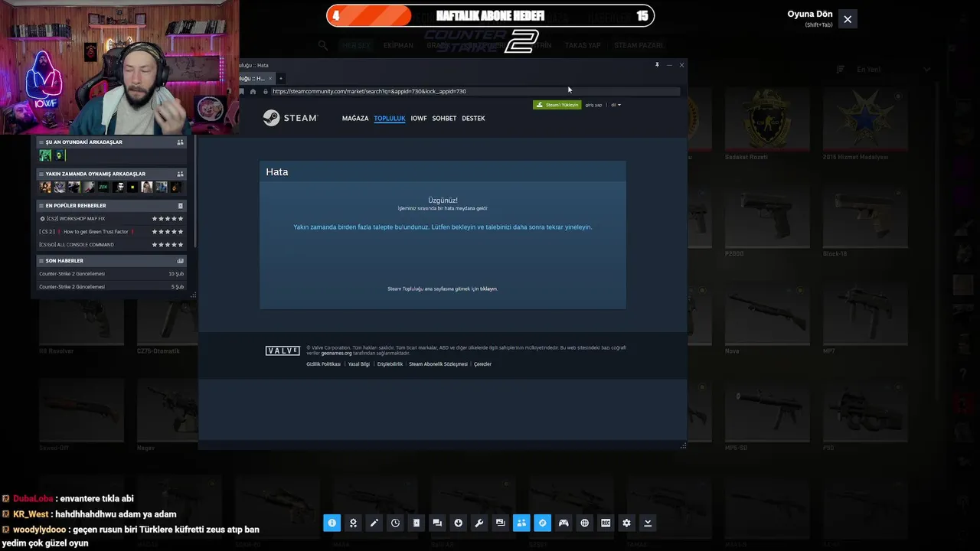Open the wrench icon in overlay toolbar

pos(479,523)
